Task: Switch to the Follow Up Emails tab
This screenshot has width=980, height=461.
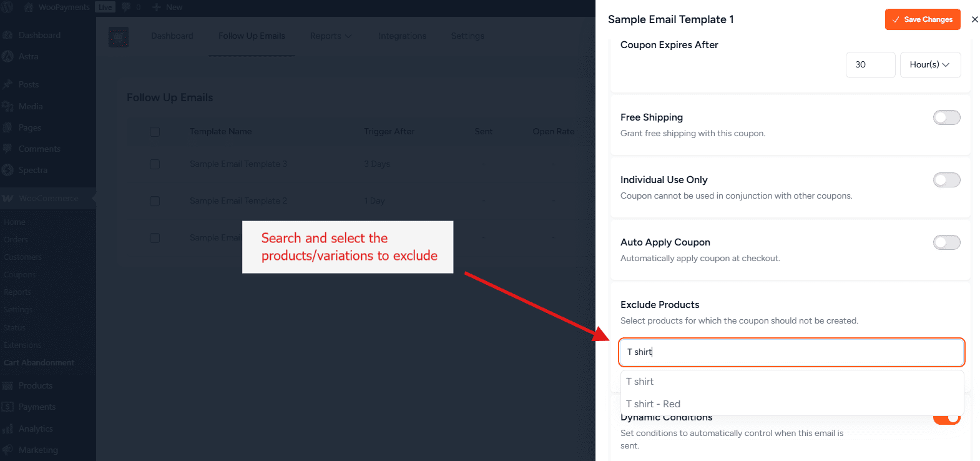Action: tap(252, 36)
